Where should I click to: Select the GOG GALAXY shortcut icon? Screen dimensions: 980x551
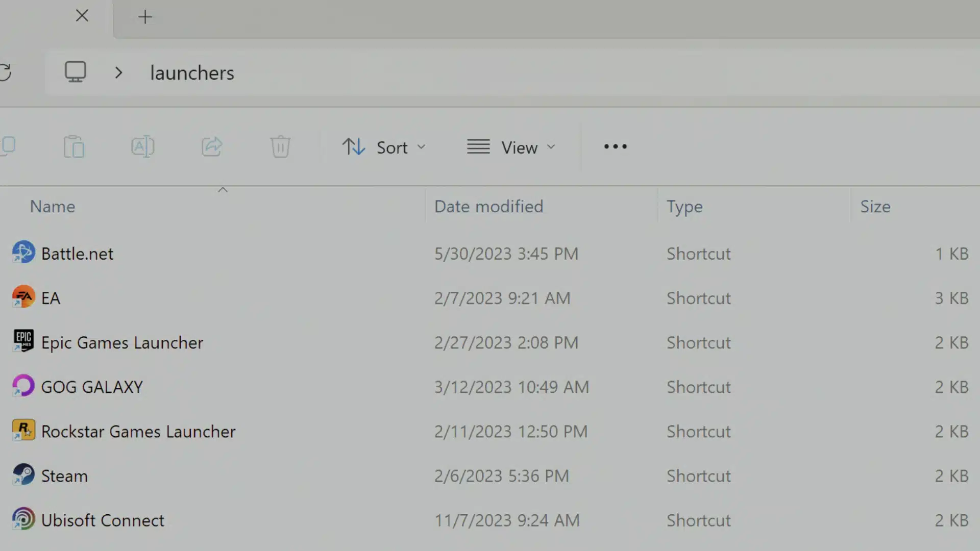[23, 386]
